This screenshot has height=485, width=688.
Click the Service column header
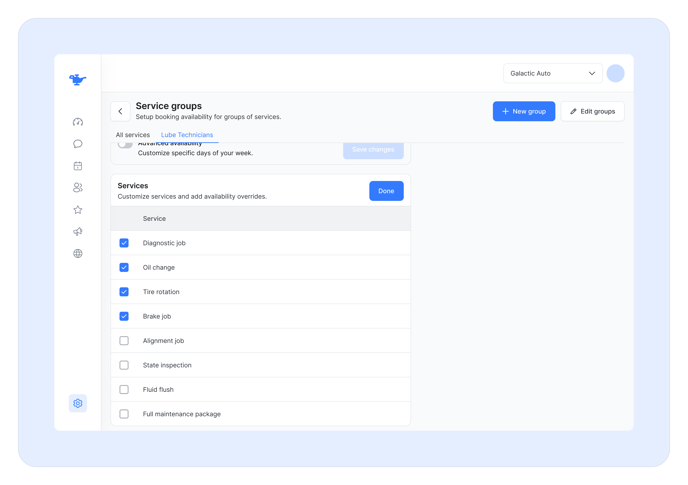click(x=154, y=219)
